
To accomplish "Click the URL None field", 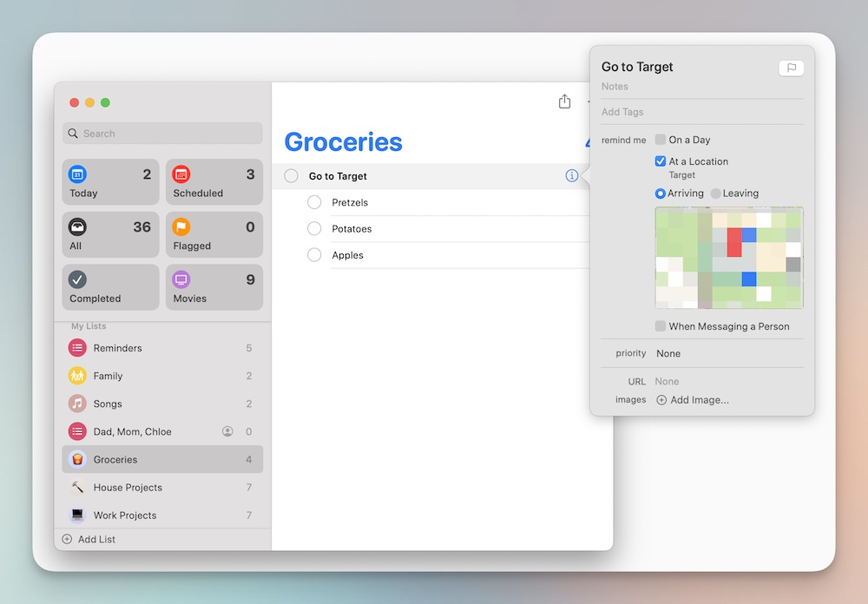I will point(667,382).
